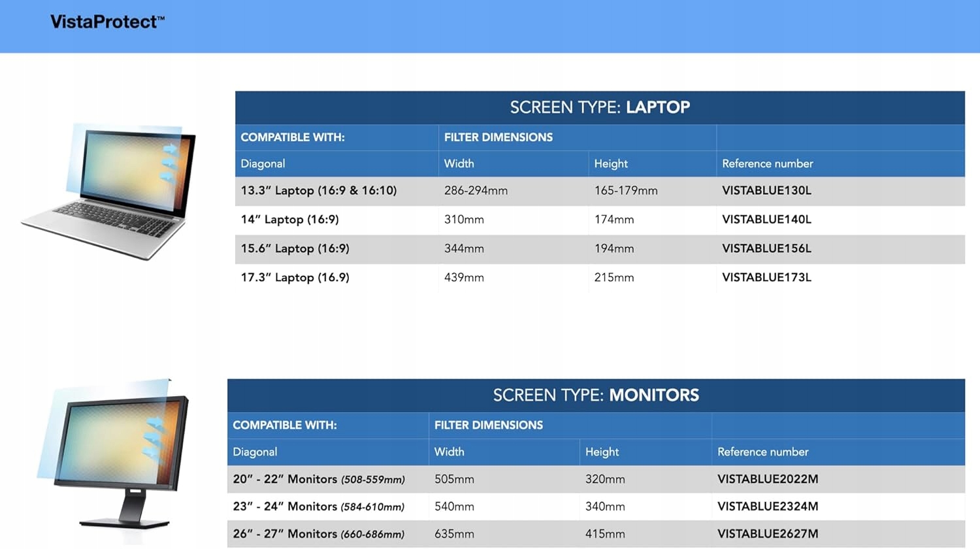This screenshot has width=980, height=549.
Task: Open the VISTABLUE130L reference number
Action: click(766, 191)
